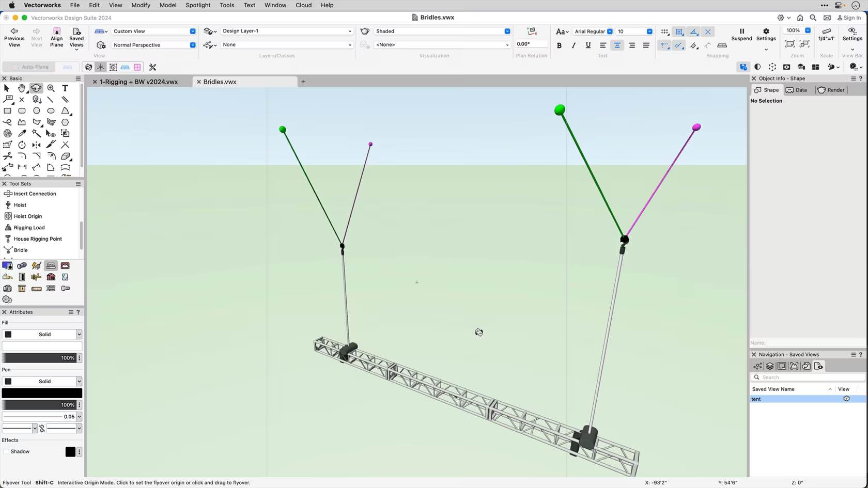
Task: Activate the Selection arrow tool in Basic palette
Action: tap(7, 88)
